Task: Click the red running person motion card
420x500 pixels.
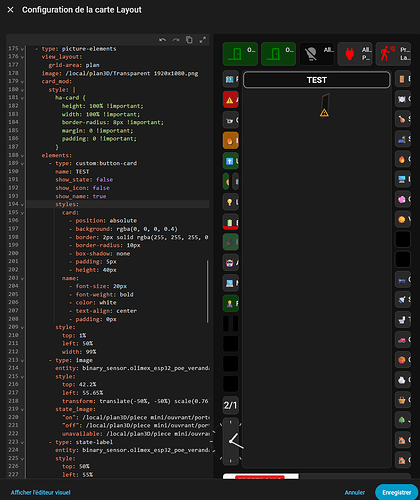Action: click(393, 54)
